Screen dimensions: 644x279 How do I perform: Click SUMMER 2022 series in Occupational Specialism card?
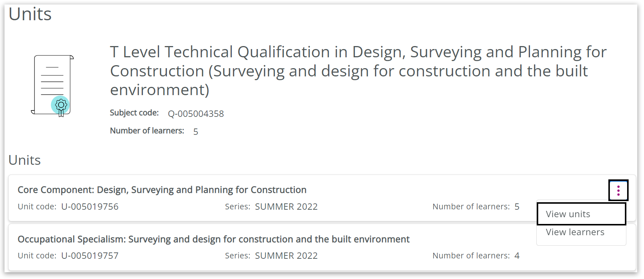pos(286,256)
